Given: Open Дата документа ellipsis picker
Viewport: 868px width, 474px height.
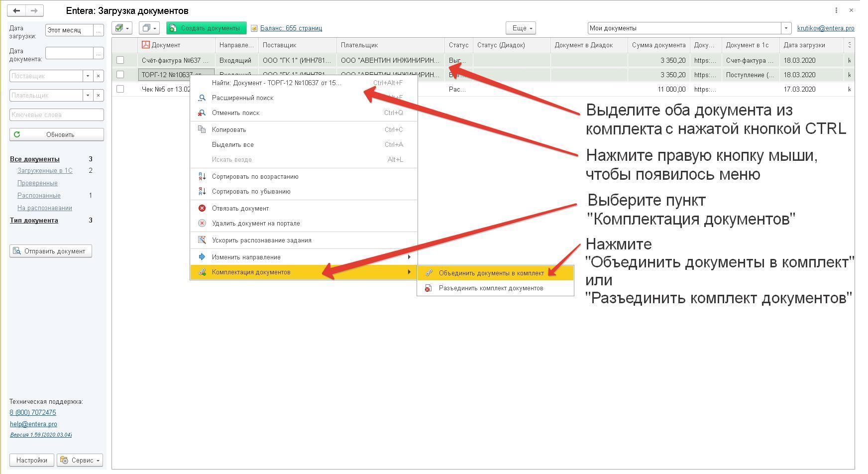Looking at the screenshot, I should pyautogui.click(x=99, y=53).
